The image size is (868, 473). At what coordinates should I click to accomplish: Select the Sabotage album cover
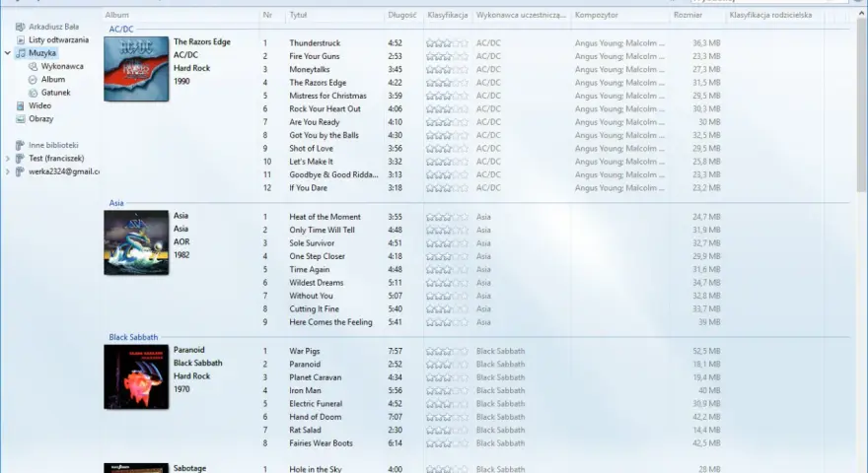pyautogui.click(x=136, y=468)
